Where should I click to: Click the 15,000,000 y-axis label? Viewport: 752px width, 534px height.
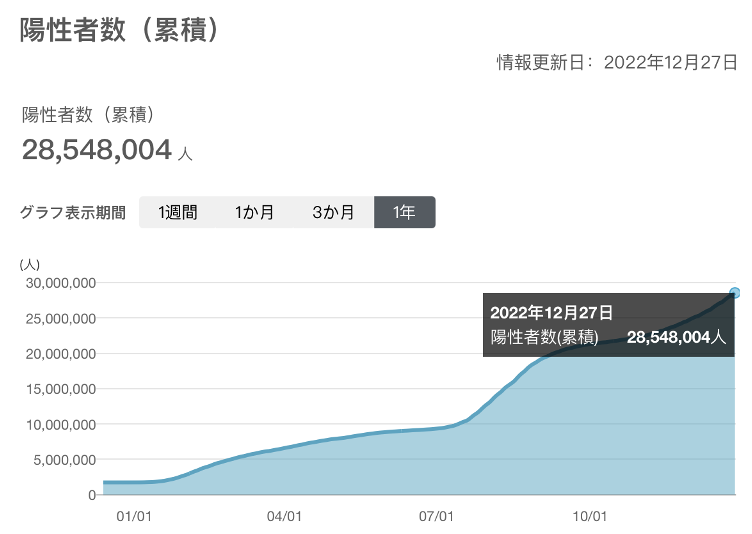coord(60,389)
